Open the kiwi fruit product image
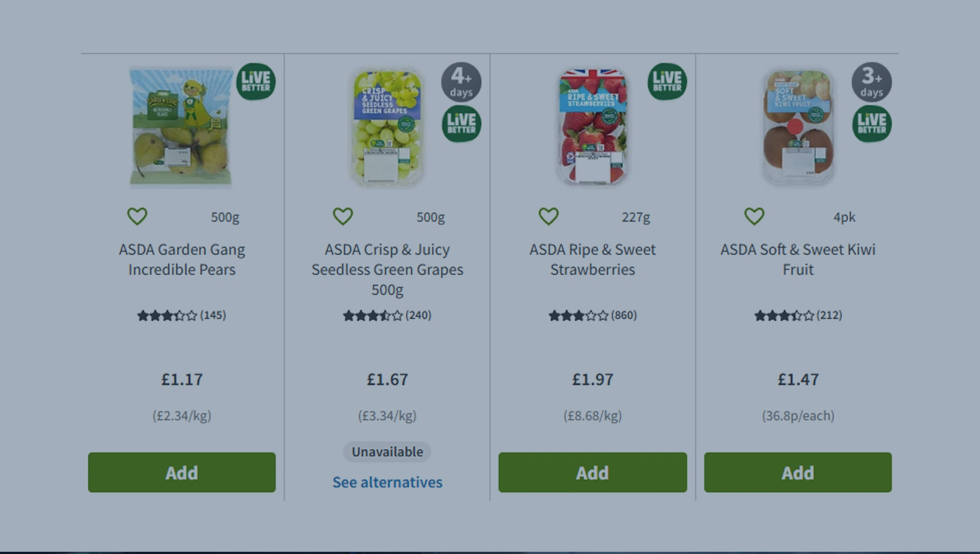 click(797, 127)
